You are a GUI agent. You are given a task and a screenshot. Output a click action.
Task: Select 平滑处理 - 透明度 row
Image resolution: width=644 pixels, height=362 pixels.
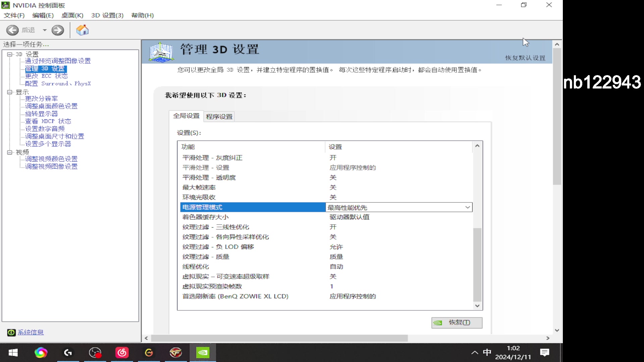coord(326,178)
